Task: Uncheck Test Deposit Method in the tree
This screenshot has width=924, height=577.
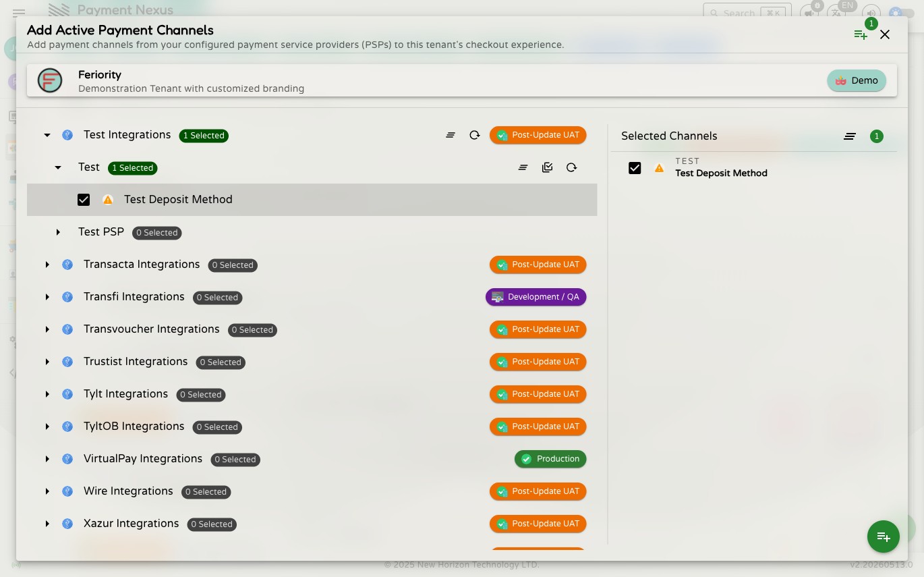Action: tap(84, 200)
